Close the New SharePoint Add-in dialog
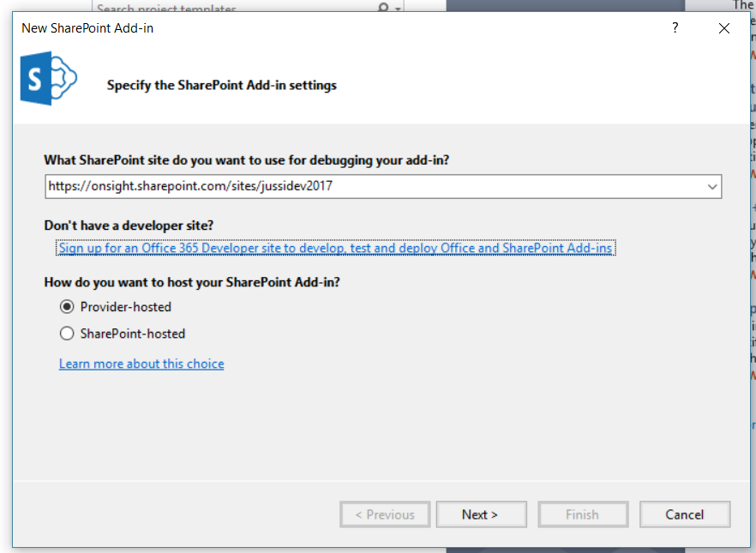This screenshot has width=756, height=553. tap(724, 28)
